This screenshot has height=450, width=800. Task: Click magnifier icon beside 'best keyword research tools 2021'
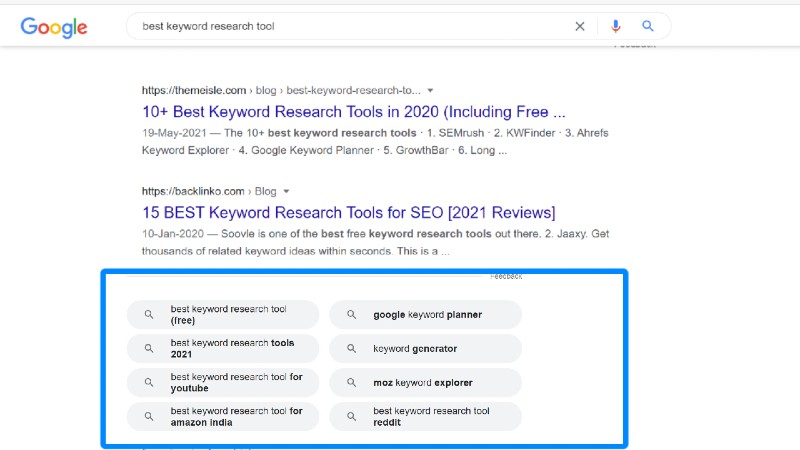pos(149,348)
